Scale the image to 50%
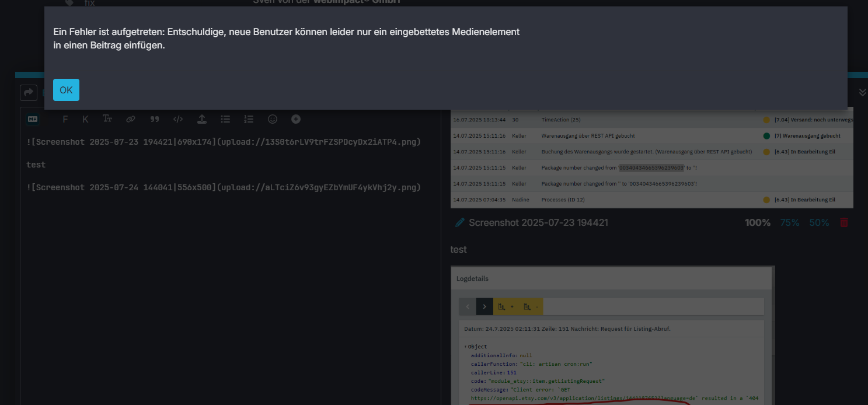Screen dimensions: 868x405 [x=819, y=222]
